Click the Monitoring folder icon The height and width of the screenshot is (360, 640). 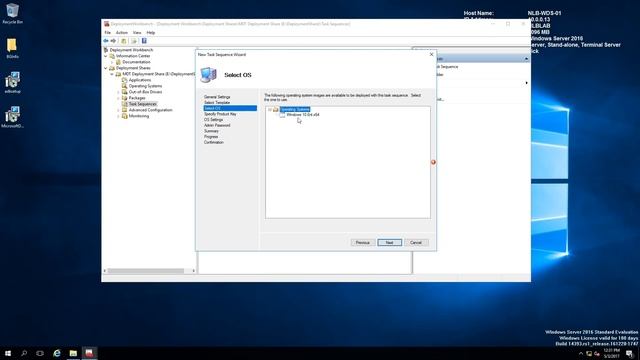click(x=124, y=116)
